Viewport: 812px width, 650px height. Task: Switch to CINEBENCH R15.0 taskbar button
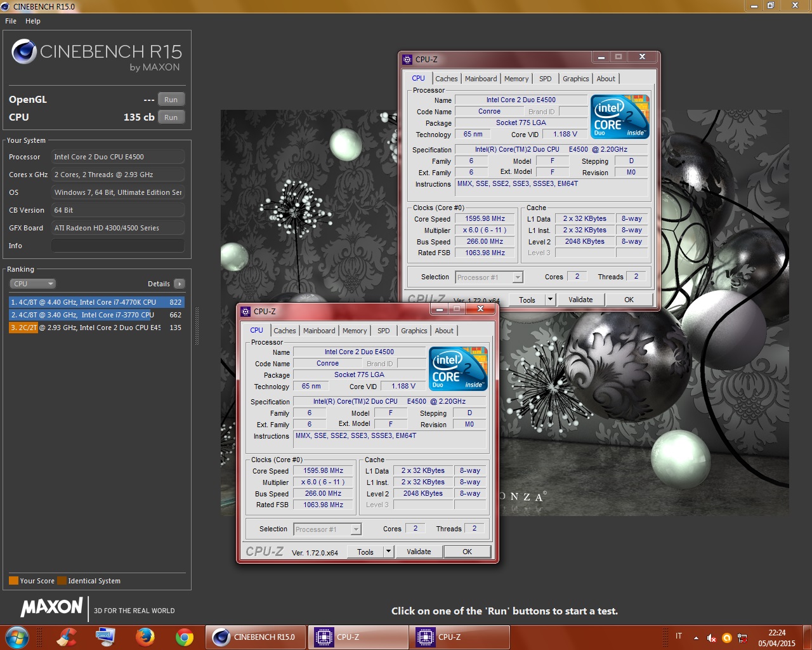pos(256,637)
